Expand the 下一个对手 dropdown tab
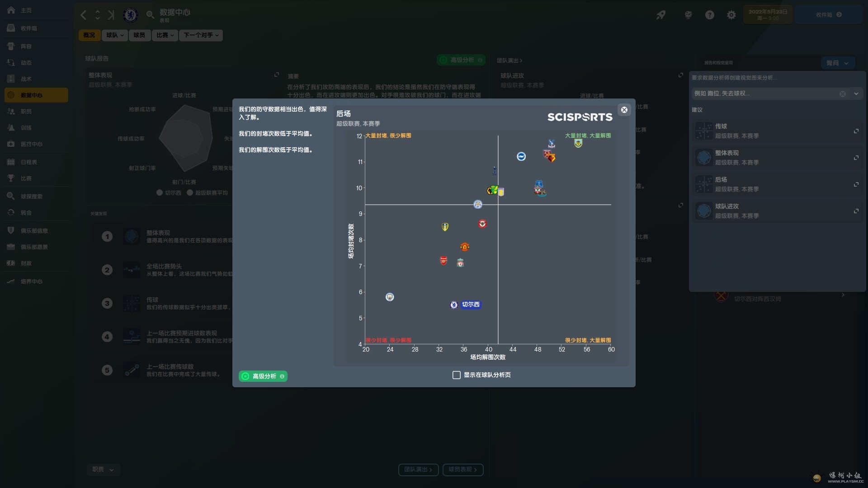This screenshot has height=488, width=868. pos(201,35)
